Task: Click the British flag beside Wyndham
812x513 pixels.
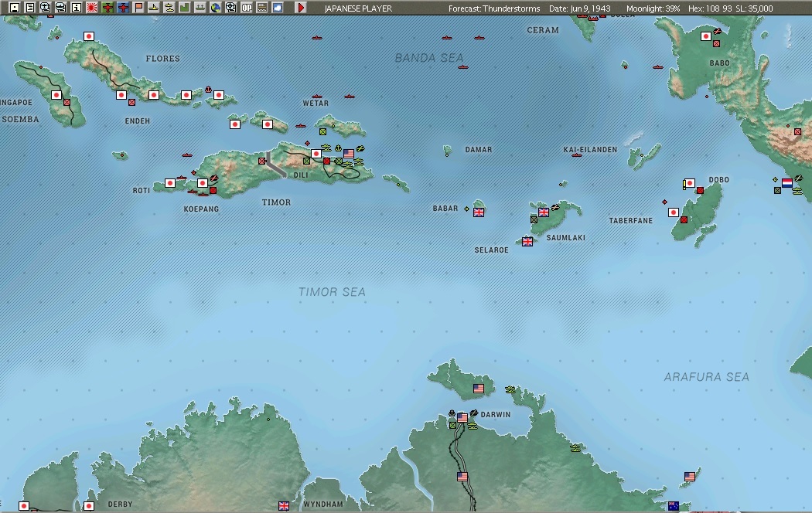Action: point(284,506)
